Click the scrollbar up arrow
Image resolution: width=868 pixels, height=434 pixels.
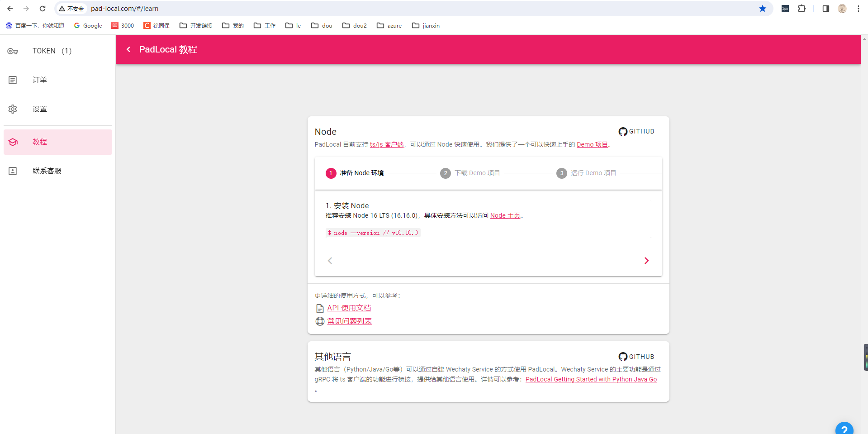pyautogui.click(x=864, y=39)
